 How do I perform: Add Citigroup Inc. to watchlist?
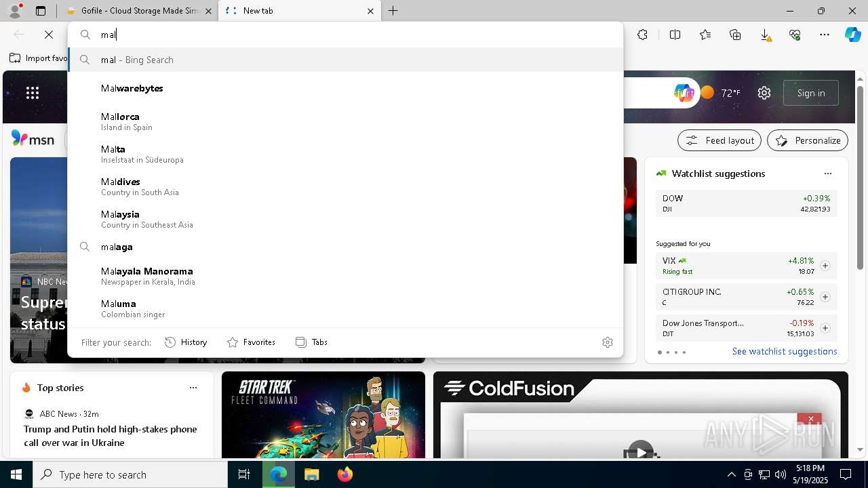[825, 297]
